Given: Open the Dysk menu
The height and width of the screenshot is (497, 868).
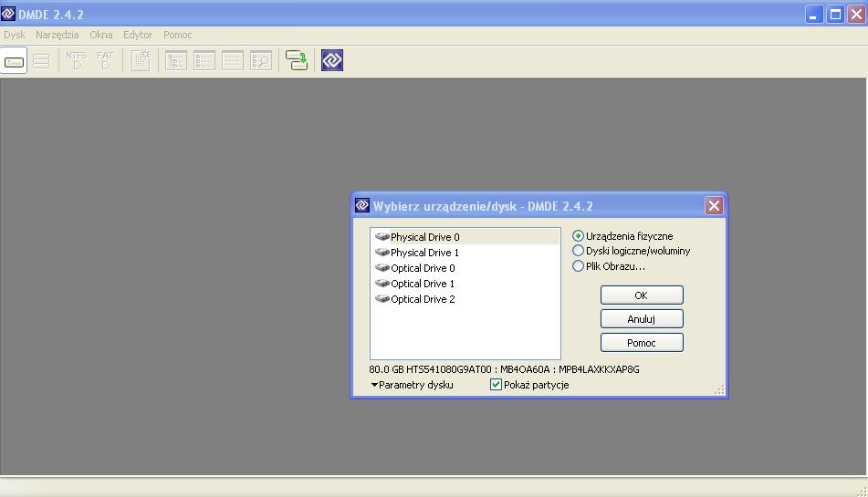Looking at the screenshot, I should coord(15,35).
